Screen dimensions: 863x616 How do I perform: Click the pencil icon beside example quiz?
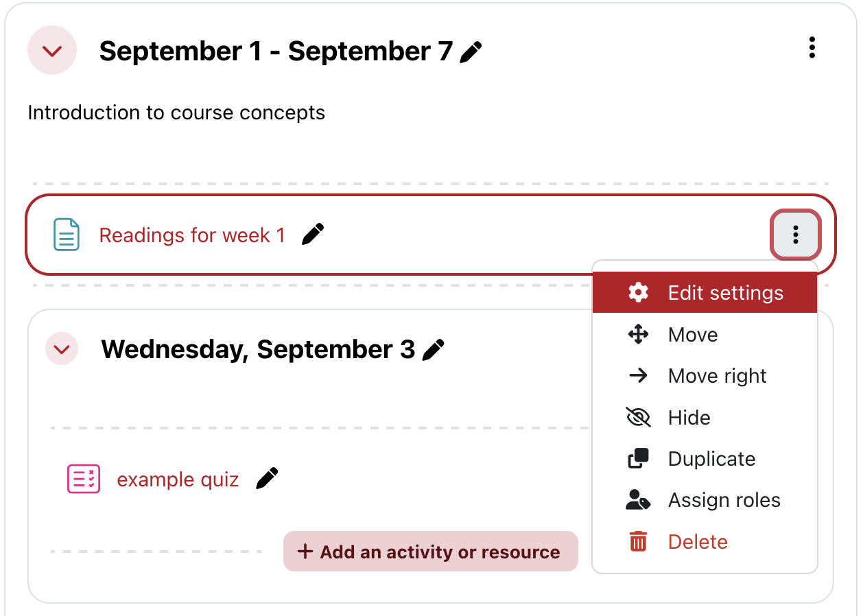click(x=267, y=479)
